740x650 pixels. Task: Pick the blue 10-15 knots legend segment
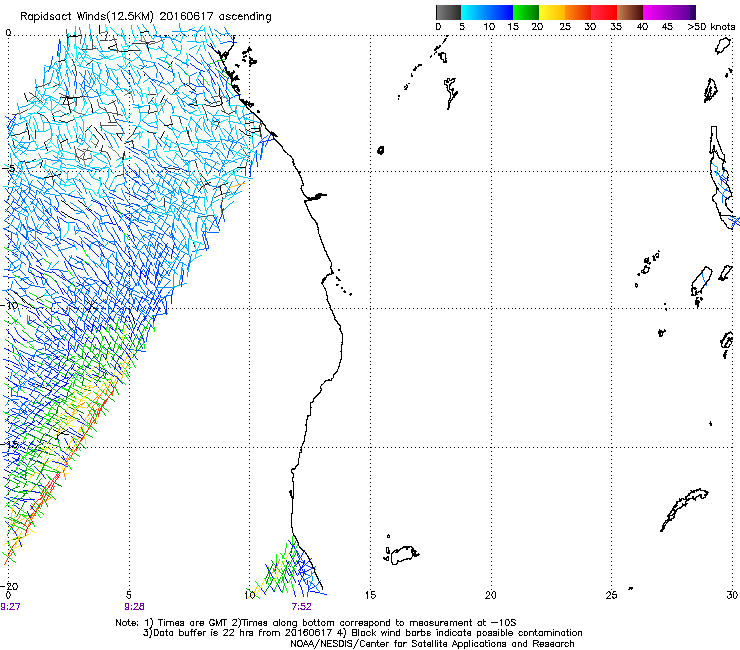500,12
